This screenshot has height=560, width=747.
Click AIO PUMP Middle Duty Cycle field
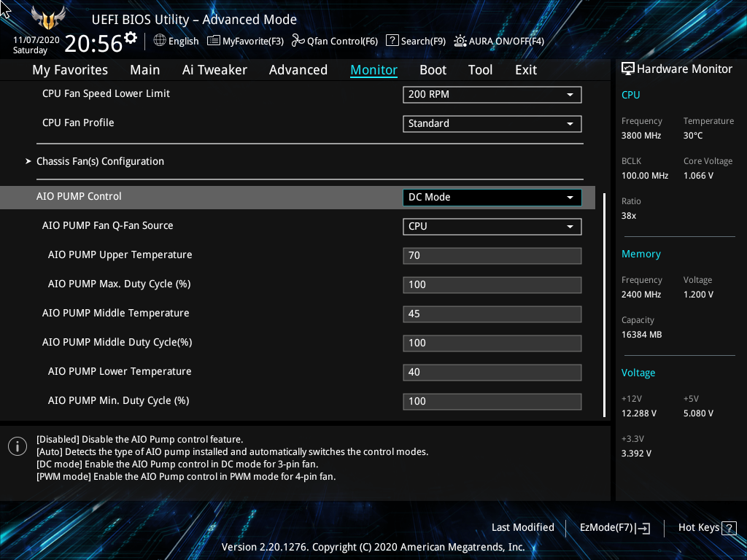click(x=492, y=343)
